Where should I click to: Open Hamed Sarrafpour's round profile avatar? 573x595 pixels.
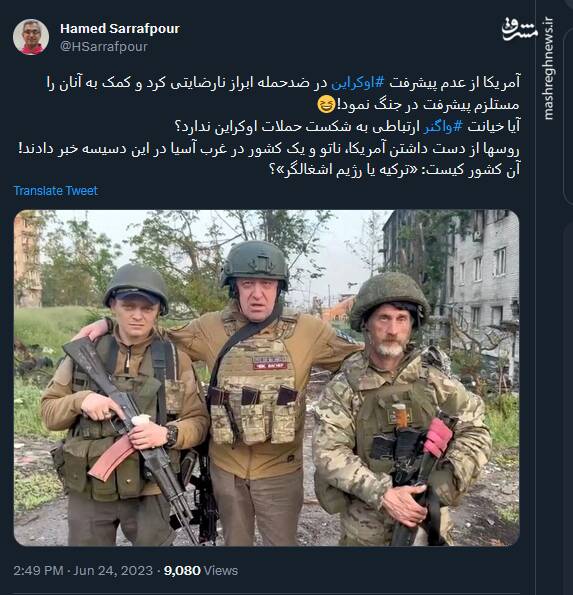[31, 37]
